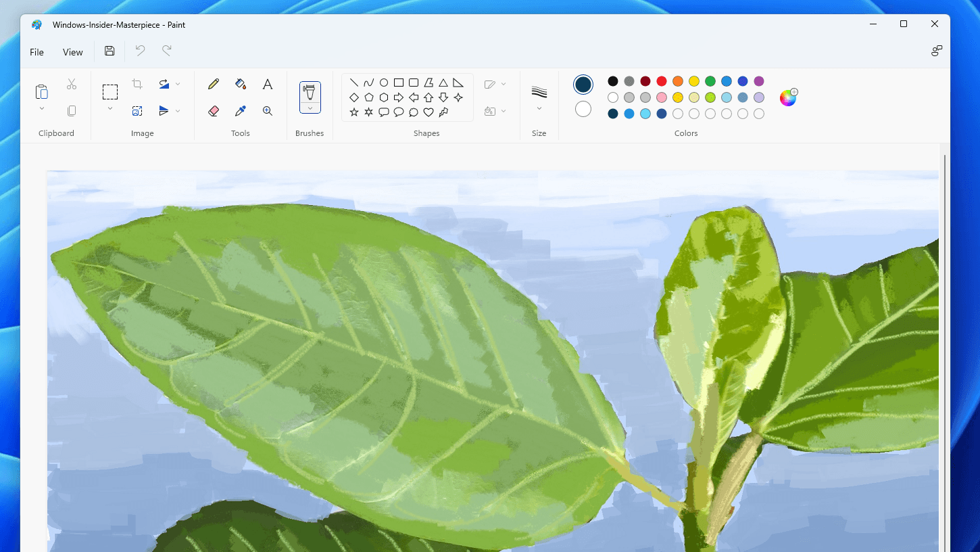Screen dimensions: 980x552
Task: Click the line thickness Size icon
Action: pyautogui.click(x=539, y=92)
